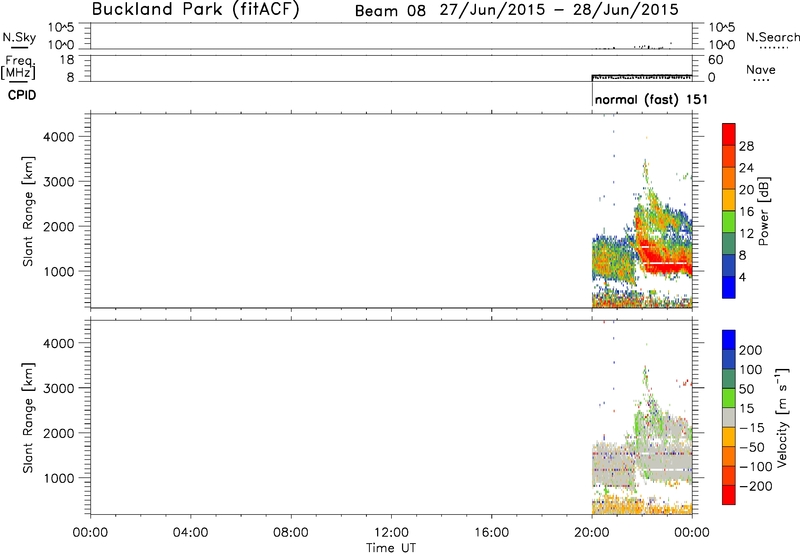The height and width of the screenshot is (554, 800).
Task: Click the 'N.Search' legend label
Action: pyautogui.click(x=772, y=37)
